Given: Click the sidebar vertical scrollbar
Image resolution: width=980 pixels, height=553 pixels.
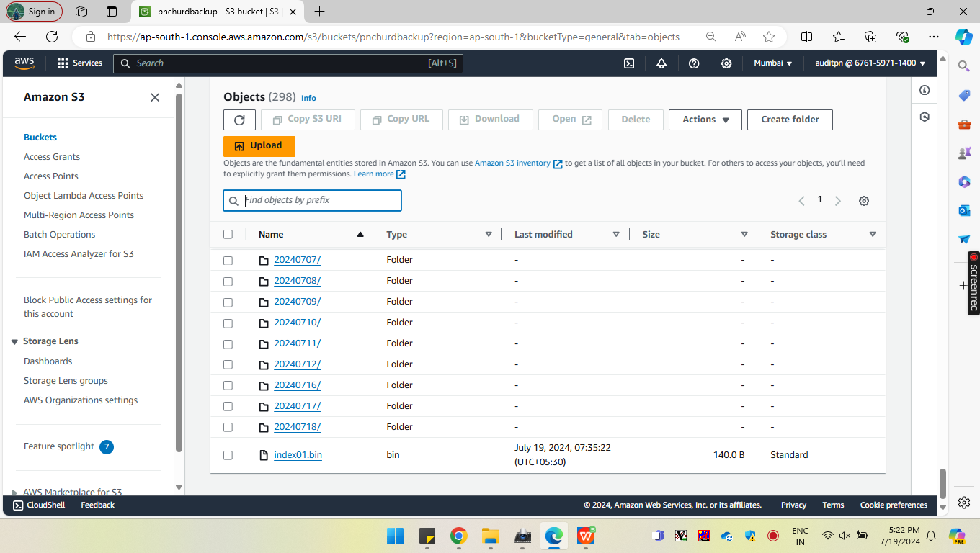Looking at the screenshot, I should [x=179, y=274].
